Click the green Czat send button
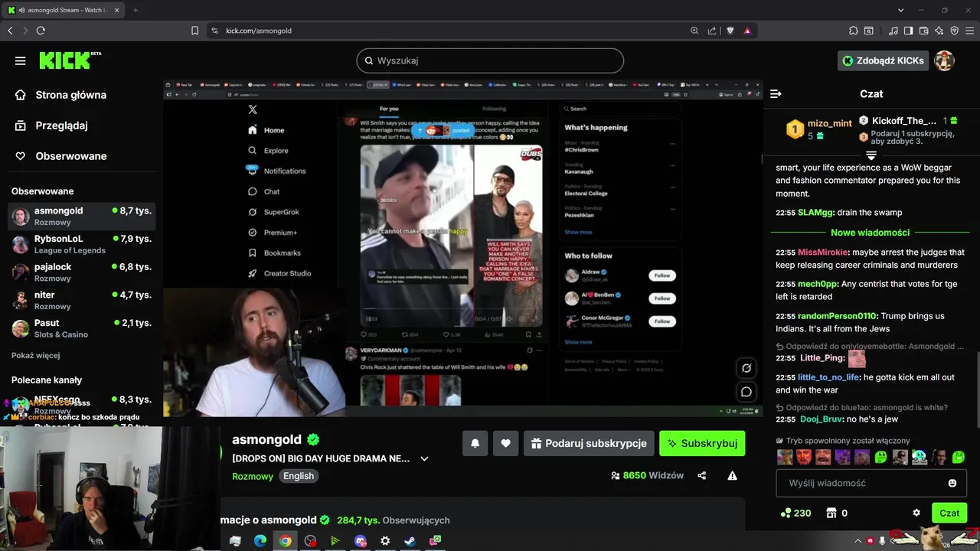The image size is (980, 551). point(949,513)
